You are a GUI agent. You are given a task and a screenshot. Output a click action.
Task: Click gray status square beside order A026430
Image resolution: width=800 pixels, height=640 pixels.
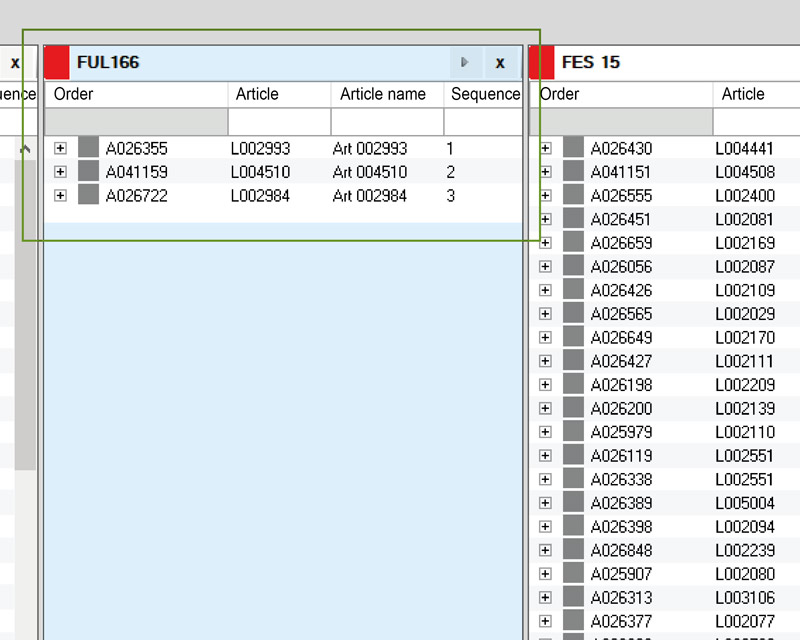point(572,147)
